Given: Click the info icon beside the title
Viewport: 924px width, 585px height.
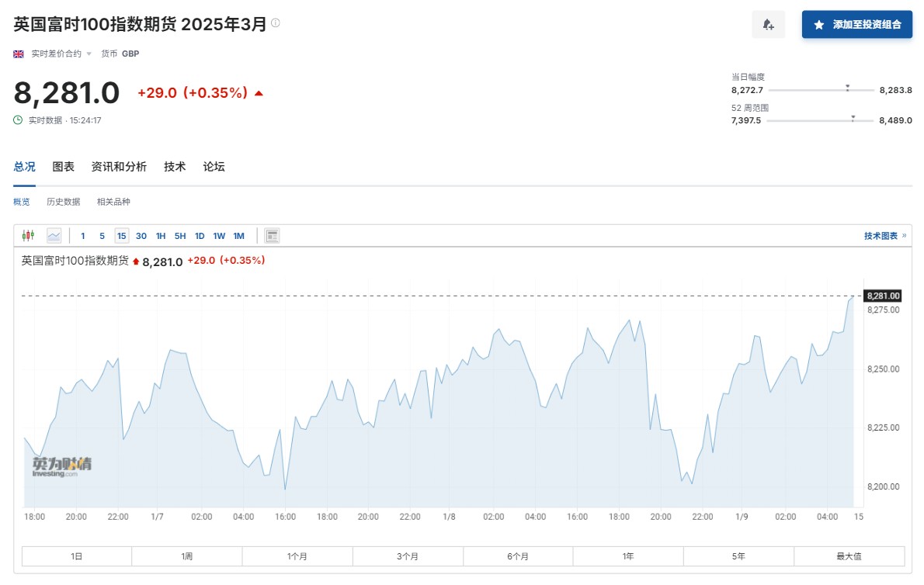Looking at the screenshot, I should [275, 23].
